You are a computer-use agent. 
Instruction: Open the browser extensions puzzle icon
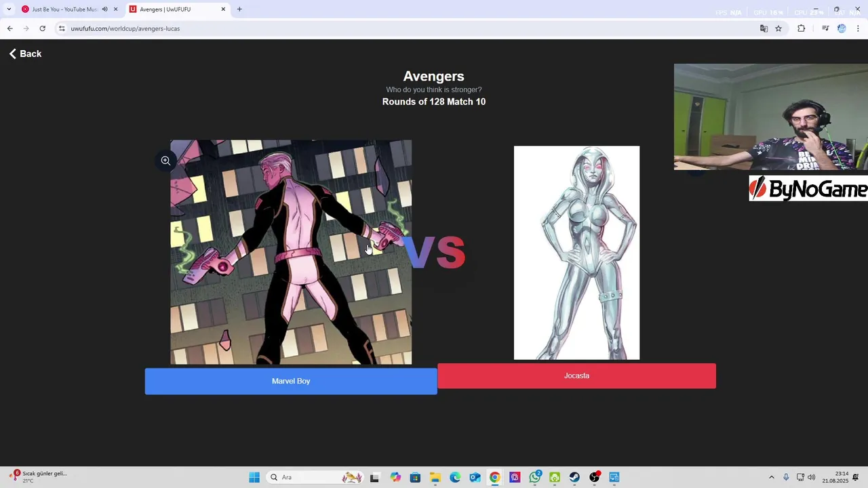tap(801, 28)
